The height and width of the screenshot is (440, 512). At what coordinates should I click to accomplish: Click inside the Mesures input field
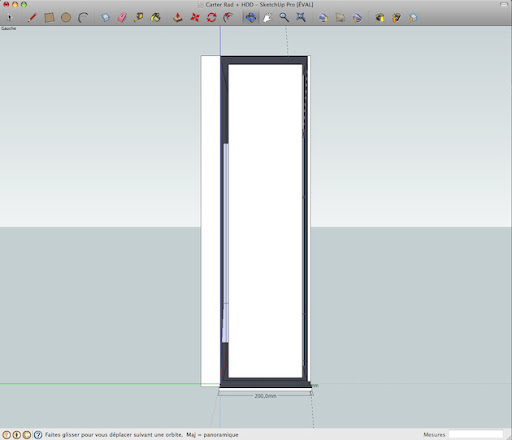[476, 434]
